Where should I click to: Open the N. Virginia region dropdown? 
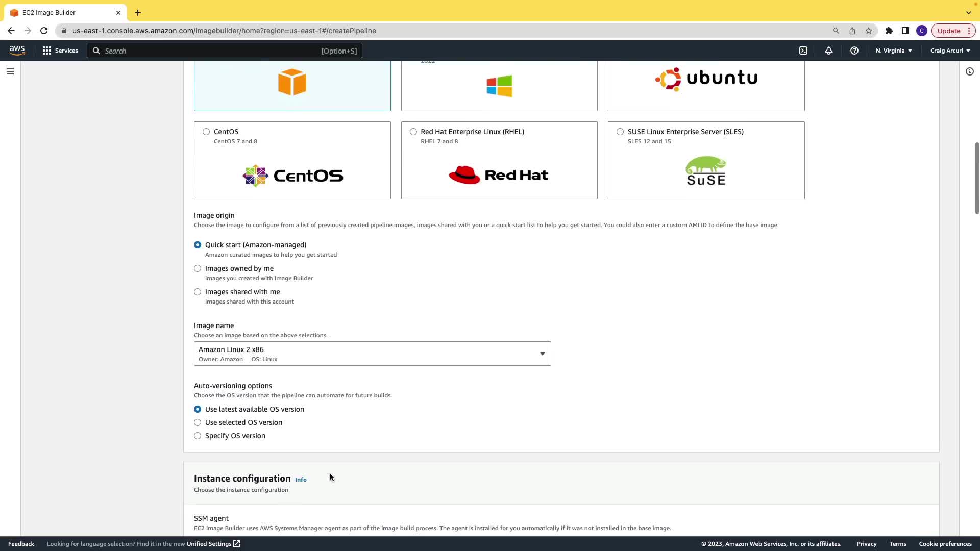point(894,51)
